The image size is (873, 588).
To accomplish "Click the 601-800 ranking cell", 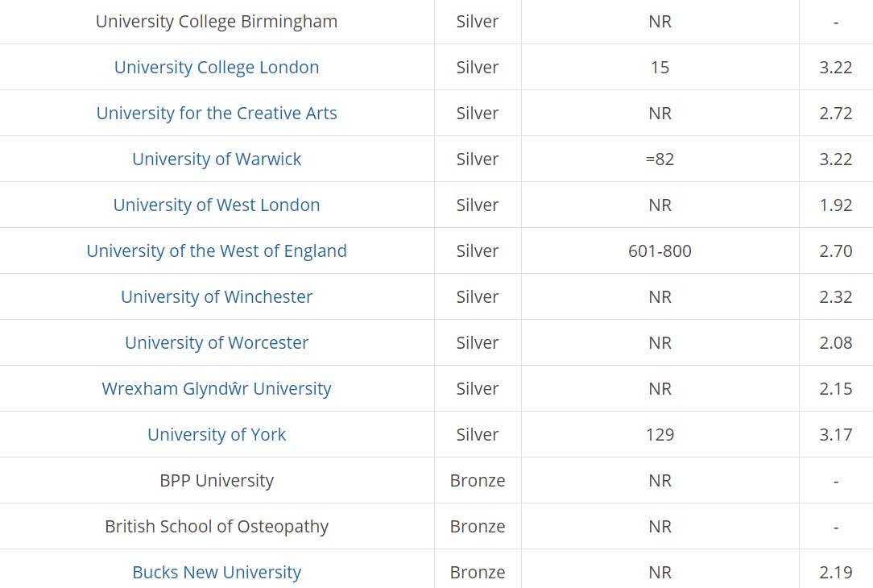I will (660, 251).
